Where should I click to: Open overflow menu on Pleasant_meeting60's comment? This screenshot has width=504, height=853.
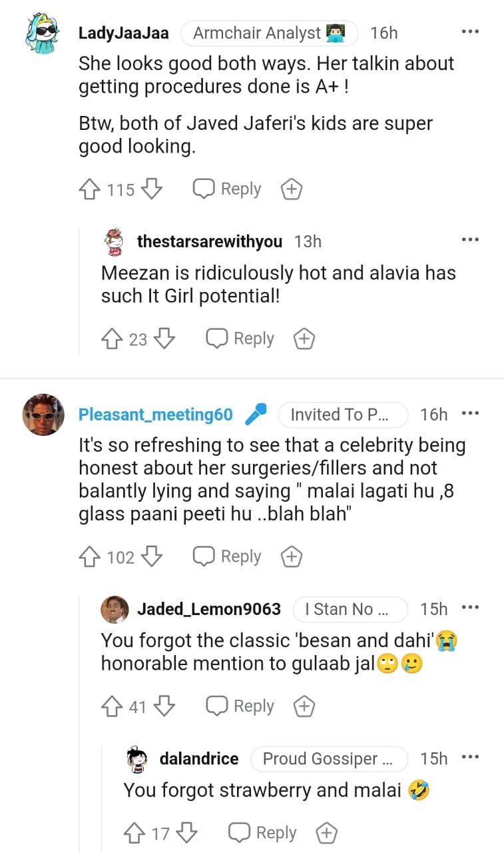click(x=470, y=414)
